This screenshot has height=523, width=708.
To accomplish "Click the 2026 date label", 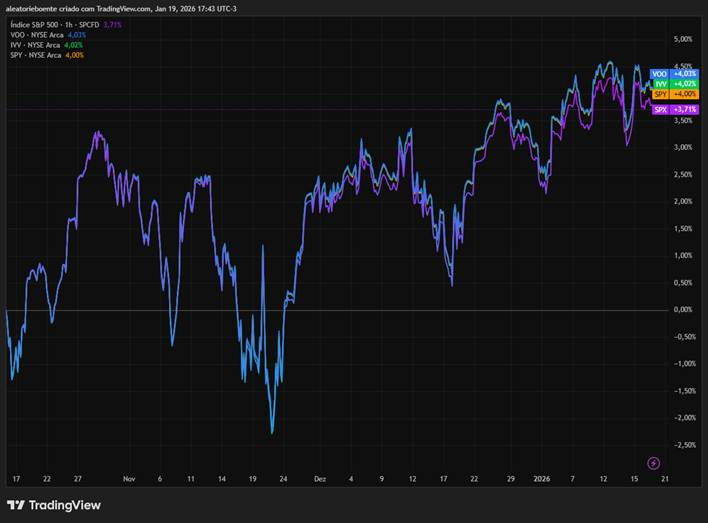I will [542, 479].
